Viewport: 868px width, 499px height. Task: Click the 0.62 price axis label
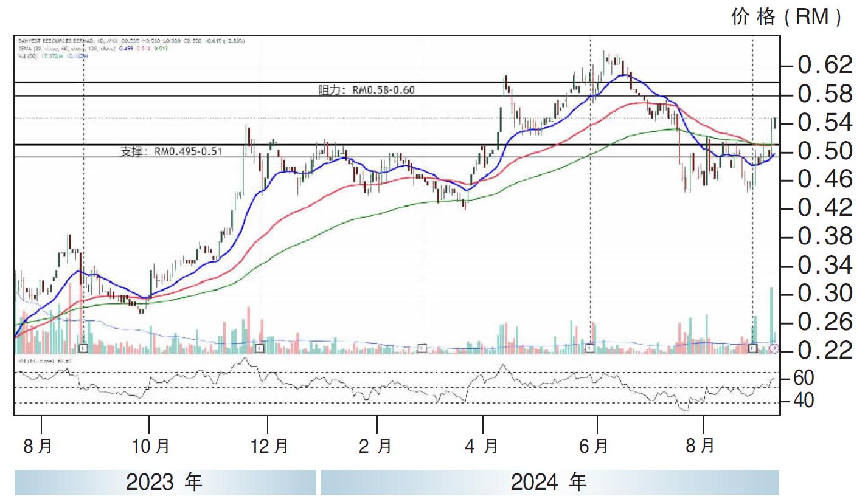point(824,64)
